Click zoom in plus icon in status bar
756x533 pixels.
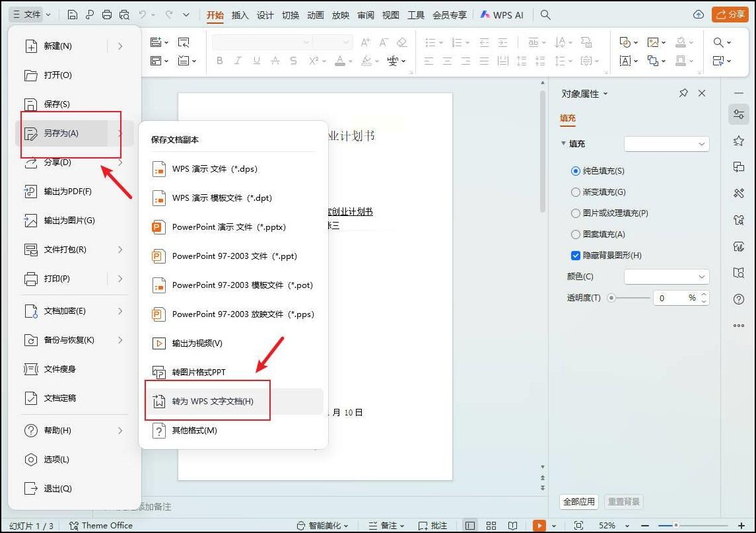point(741,525)
